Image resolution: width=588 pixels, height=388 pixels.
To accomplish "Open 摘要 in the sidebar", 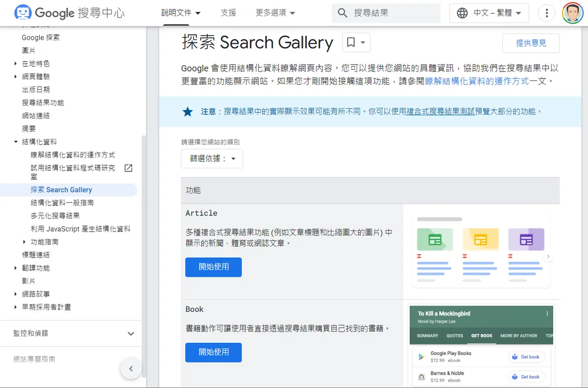I will [28, 129].
